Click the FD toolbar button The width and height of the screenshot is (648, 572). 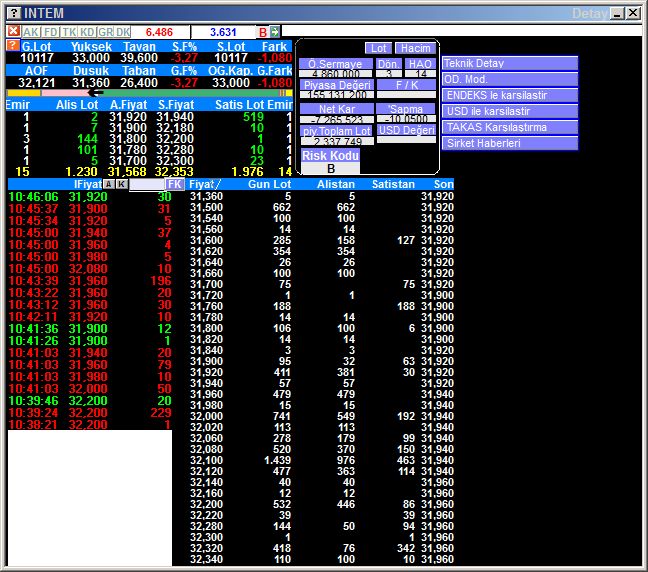(51, 32)
